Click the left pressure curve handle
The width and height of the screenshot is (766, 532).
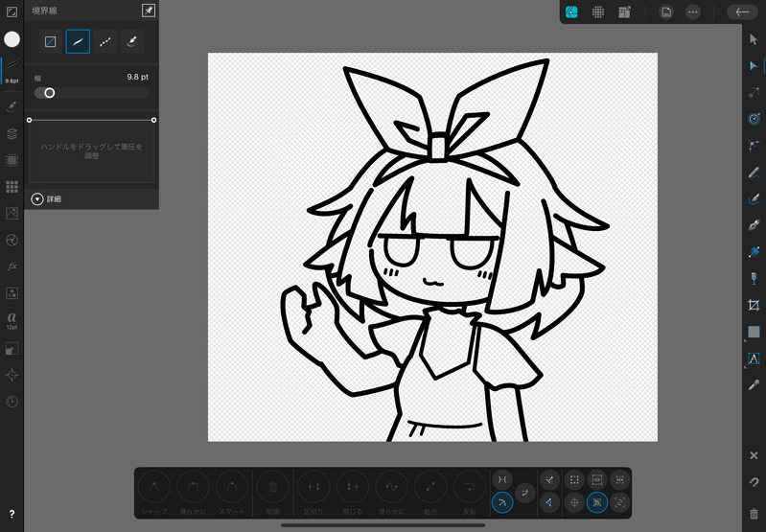point(30,120)
